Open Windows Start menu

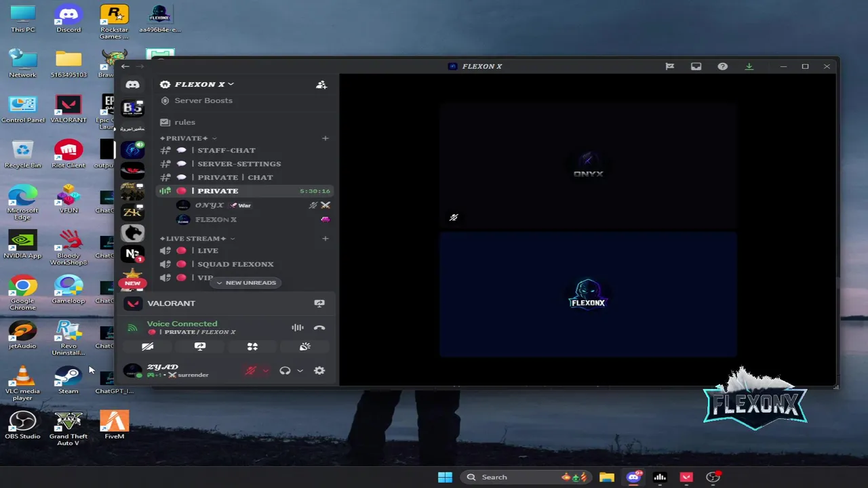point(445,477)
